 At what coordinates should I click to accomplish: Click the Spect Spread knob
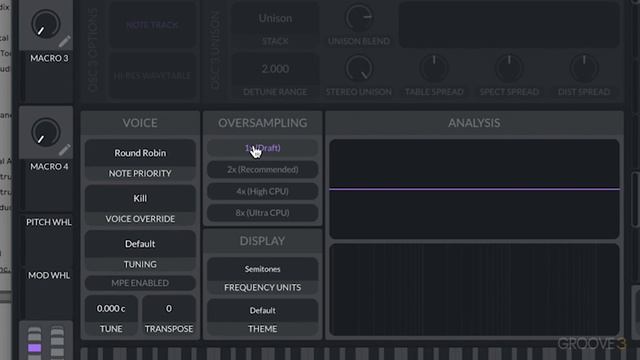pyautogui.click(x=509, y=68)
